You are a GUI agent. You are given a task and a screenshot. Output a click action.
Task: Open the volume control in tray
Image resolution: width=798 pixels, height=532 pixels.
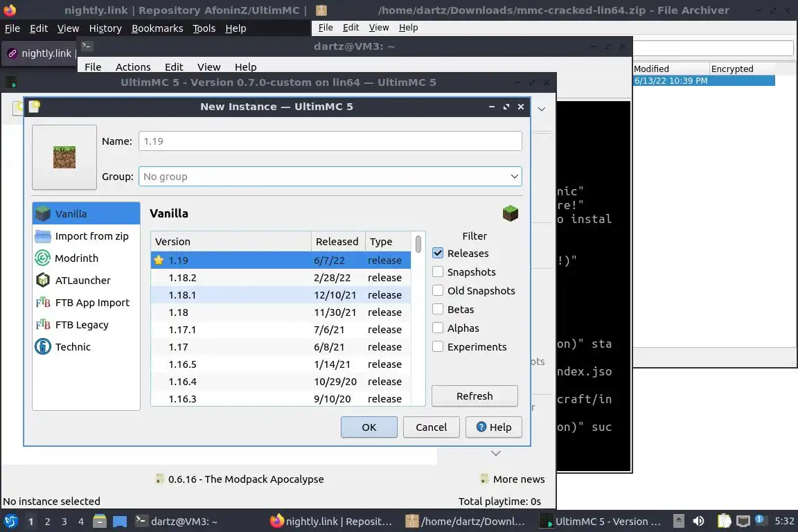698,522
